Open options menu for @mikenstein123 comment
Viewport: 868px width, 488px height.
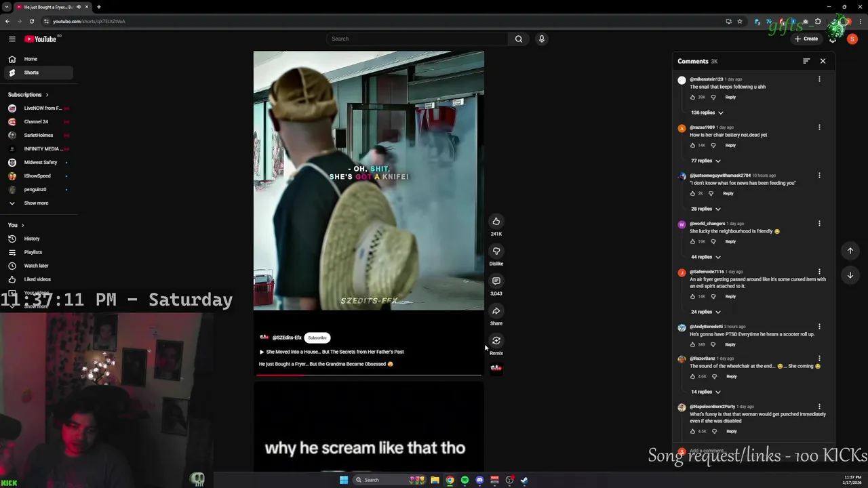tap(819, 79)
